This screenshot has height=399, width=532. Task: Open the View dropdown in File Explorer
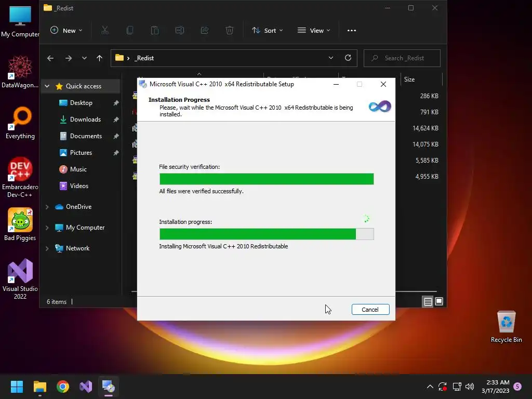coord(314,31)
